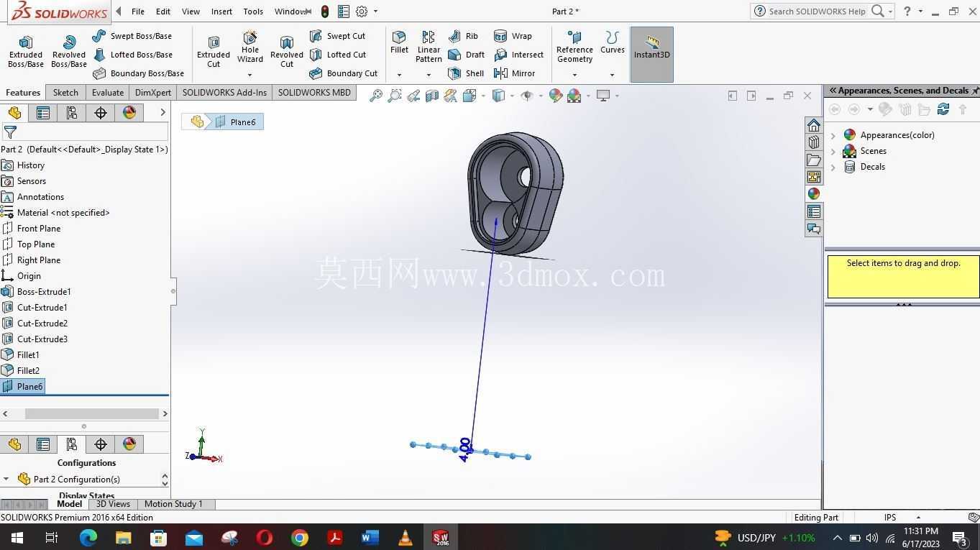Screen dimensions: 980x550
Task: Click the Swept Cut command
Action: (x=337, y=36)
